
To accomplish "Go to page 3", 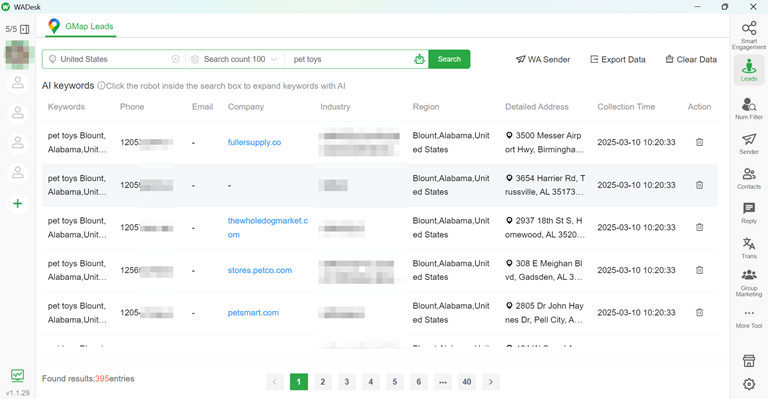I will click(x=347, y=382).
